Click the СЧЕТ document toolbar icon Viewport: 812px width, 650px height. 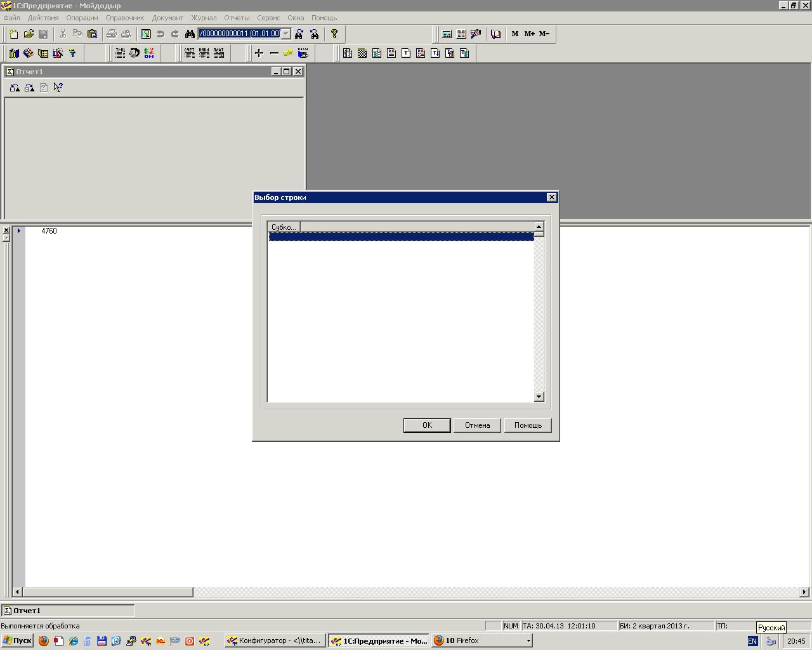pyautogui.click(x=189, y=53)
